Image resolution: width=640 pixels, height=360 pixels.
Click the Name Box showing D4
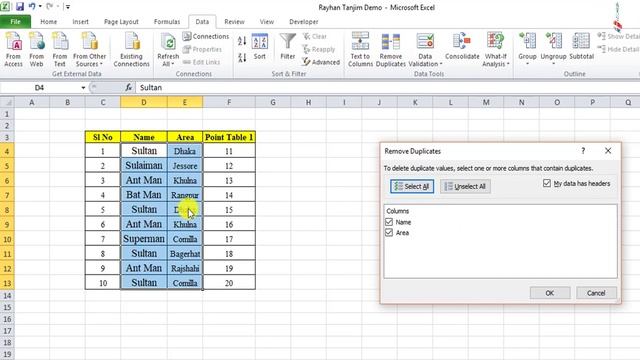tap(39, 87)
